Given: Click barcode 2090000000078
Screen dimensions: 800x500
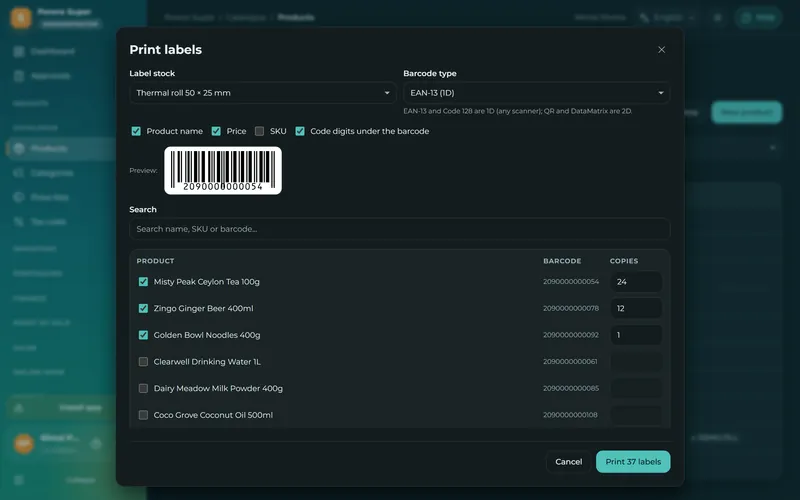Looking at the screenshot, I should click(571, 308).
